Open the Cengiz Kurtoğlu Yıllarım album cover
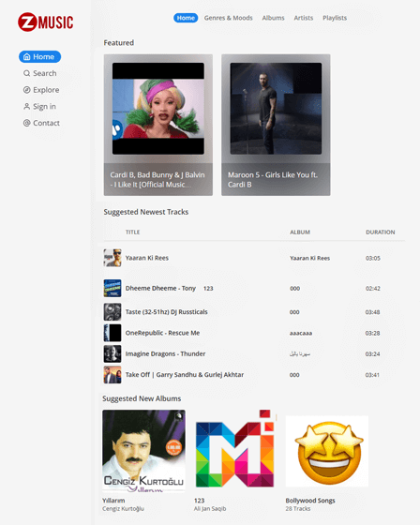This screenshot has height=525, width=420. 143,451
